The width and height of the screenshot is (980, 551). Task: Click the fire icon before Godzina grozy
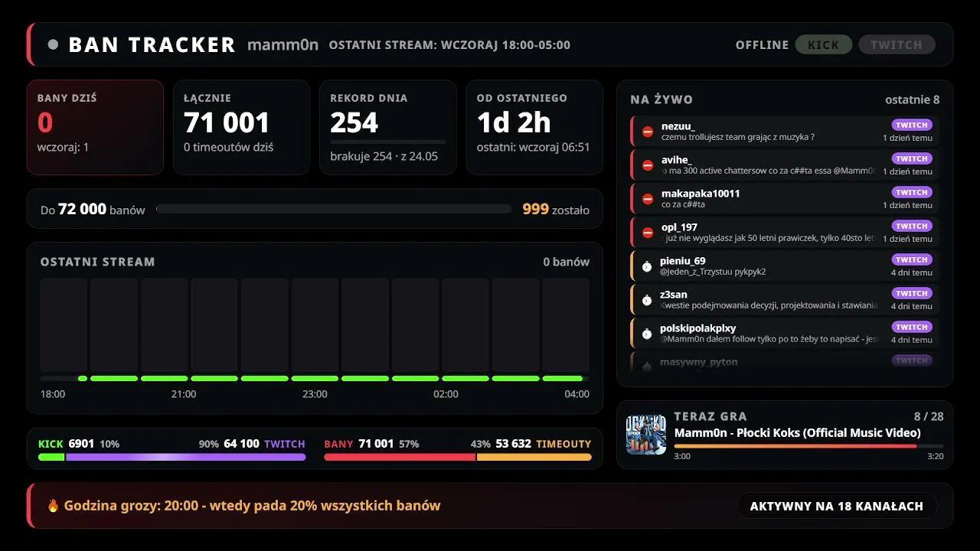(53, 506)
